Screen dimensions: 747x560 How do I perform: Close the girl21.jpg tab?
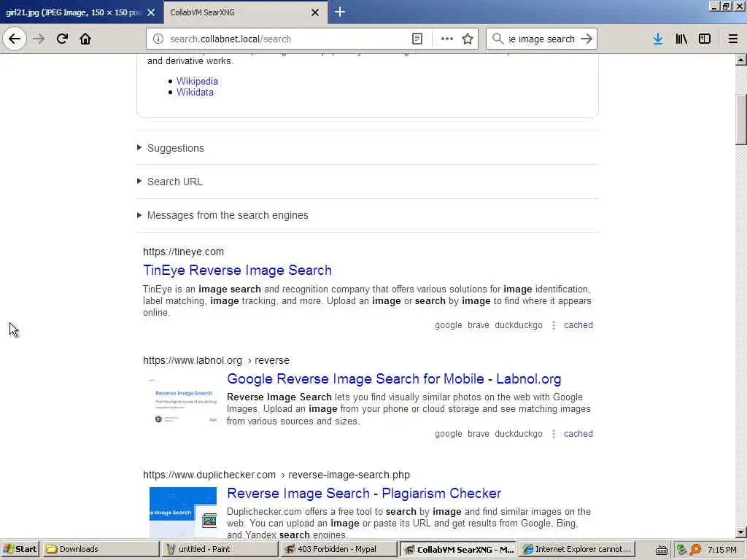151,12
